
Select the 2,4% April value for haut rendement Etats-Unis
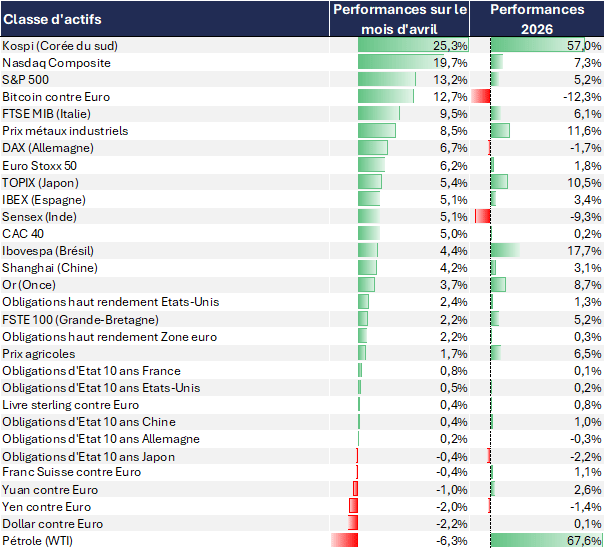point(454,302)
